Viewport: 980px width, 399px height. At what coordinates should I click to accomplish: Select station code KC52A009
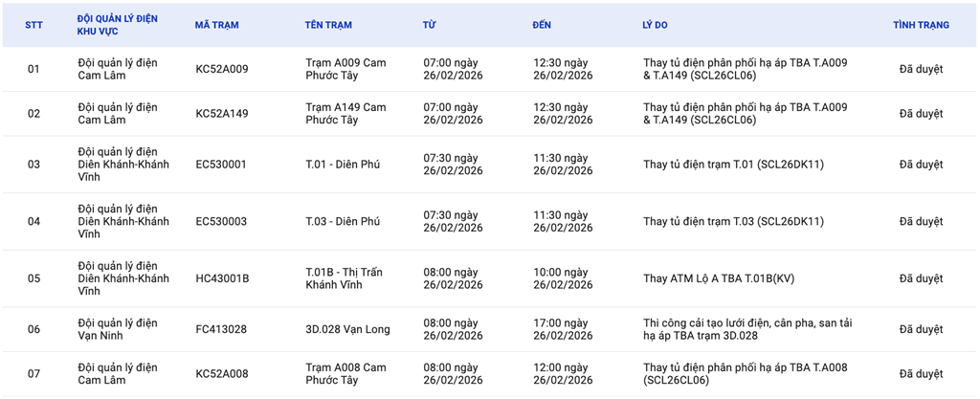(x=221, y=69)
